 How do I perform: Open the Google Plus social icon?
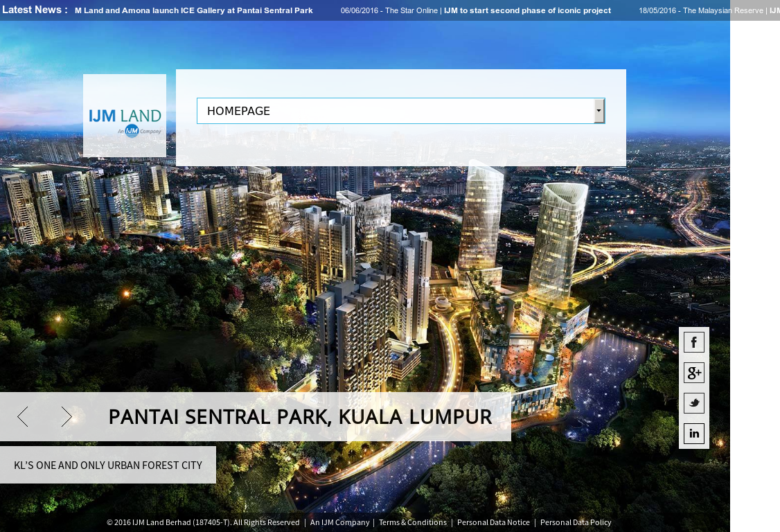(694, 373)
